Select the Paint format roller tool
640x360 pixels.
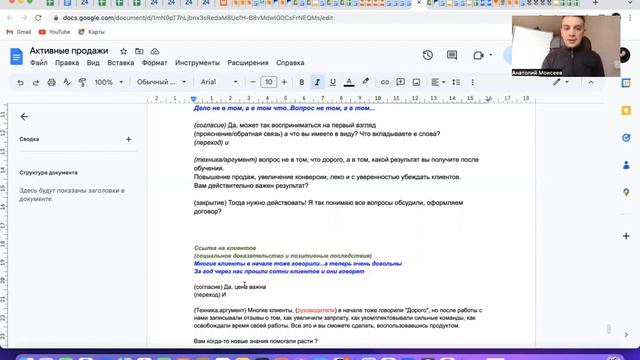click(82, 82)
